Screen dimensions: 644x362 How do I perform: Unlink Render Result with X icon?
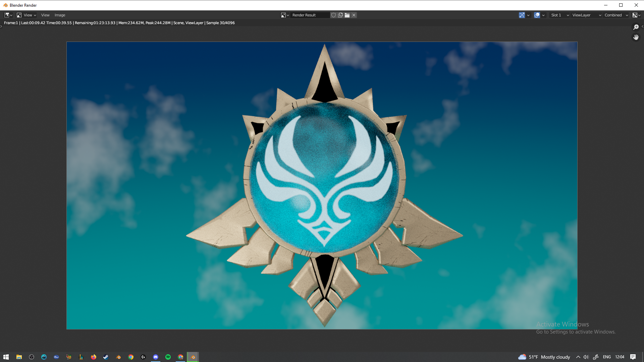(354, 15)
